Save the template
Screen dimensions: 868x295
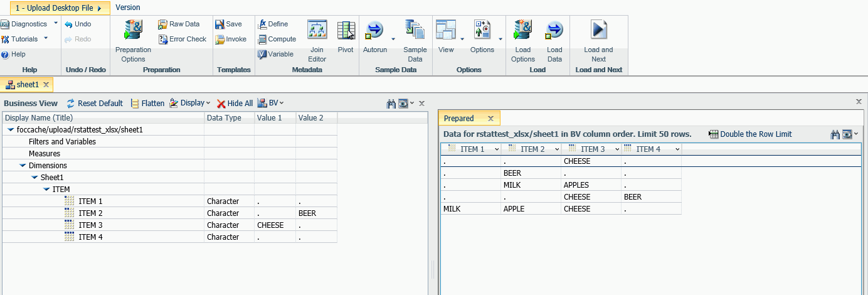(x=228, y=24)
